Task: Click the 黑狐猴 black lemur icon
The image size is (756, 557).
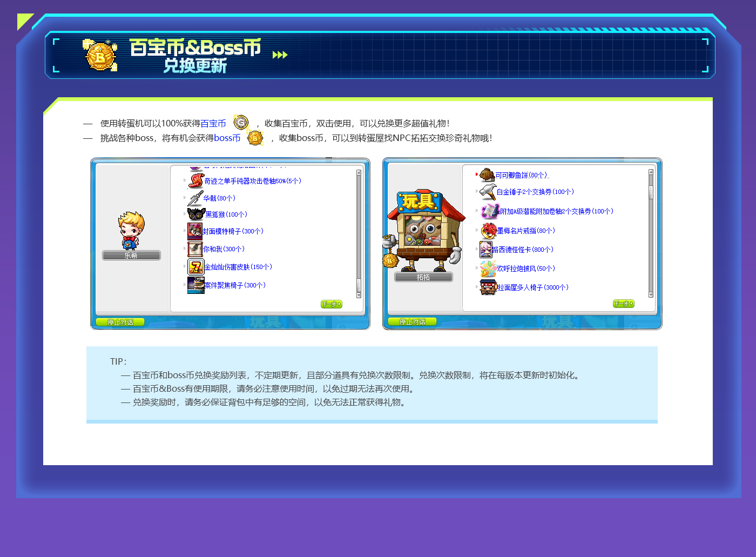Action: [x=195, y=214]
